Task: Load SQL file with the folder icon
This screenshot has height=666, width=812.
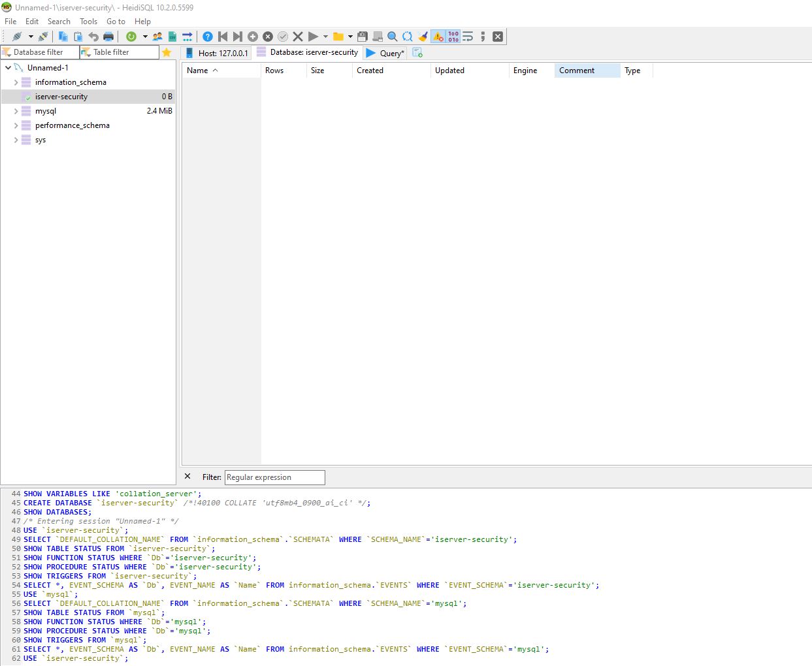Action: 338,37
